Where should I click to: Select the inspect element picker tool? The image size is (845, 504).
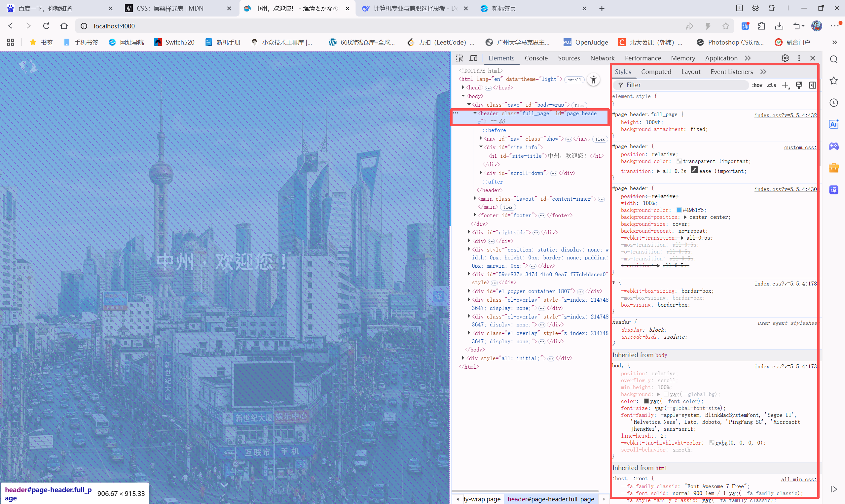[x=459, y=58]
